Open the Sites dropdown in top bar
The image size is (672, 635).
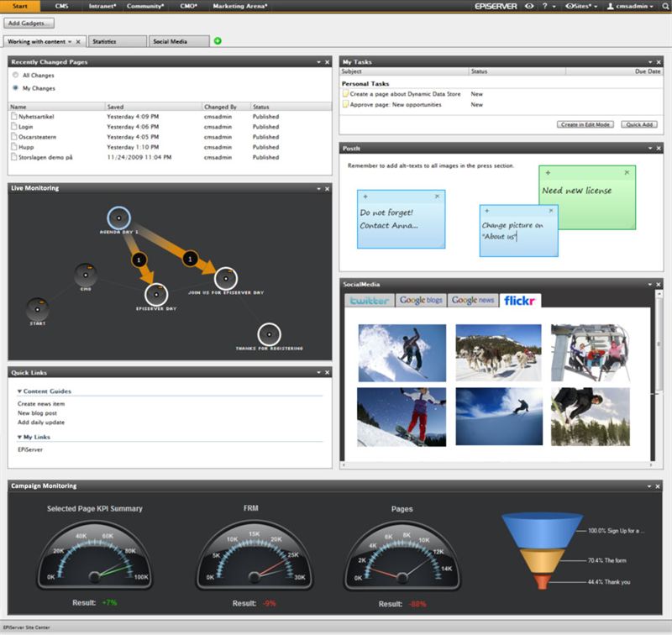click(580, 6)
